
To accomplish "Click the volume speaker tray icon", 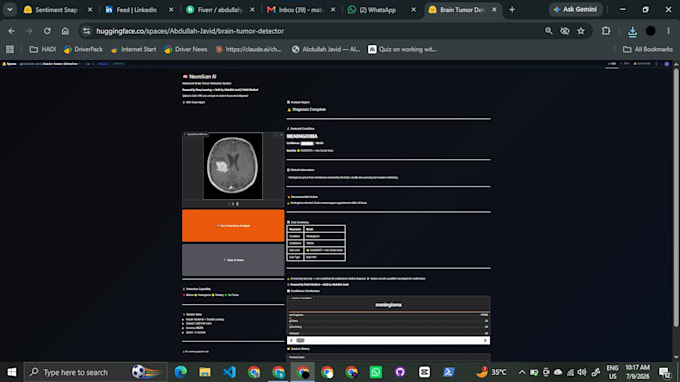I will click(582, 372).
